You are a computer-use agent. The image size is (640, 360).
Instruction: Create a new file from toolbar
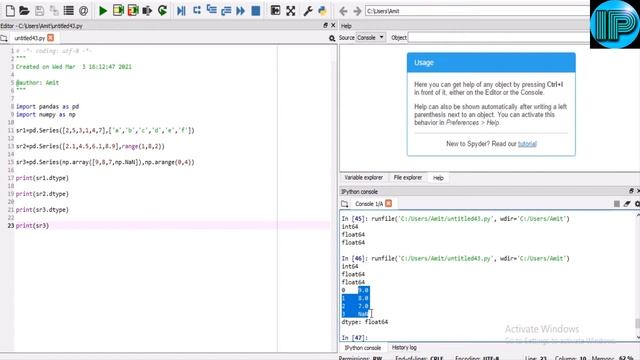click(x=10, y=11)
